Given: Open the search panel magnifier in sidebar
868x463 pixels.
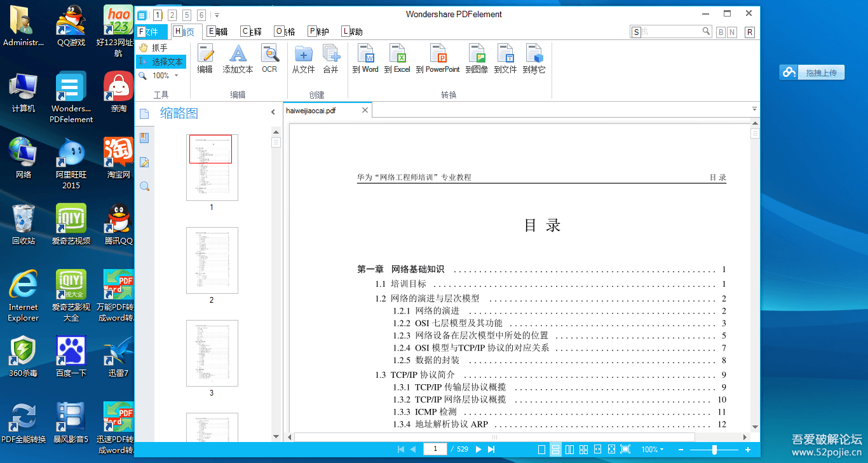Looking at the screenshot, I should click(144, 186).
